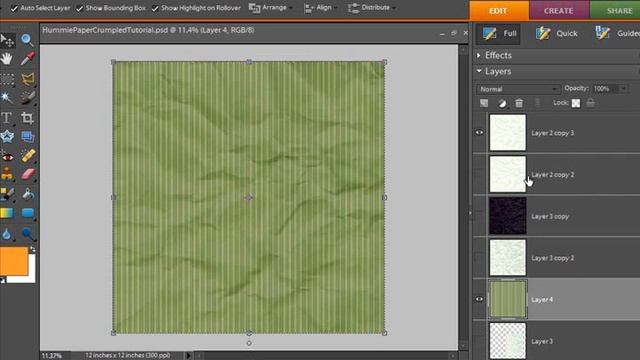Select the Zoom tool
The image size is (640, 360).
27,40
